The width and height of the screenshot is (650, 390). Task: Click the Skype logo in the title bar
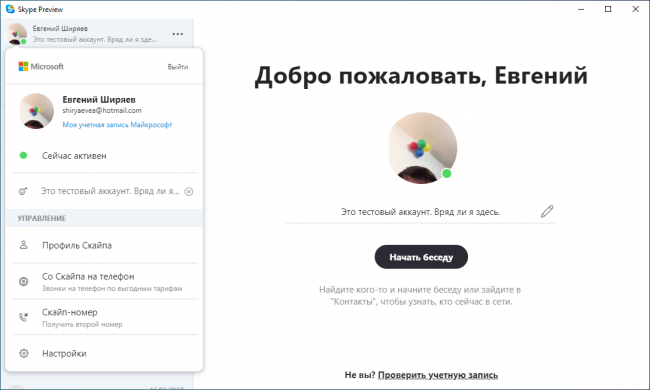pos(10,9)
